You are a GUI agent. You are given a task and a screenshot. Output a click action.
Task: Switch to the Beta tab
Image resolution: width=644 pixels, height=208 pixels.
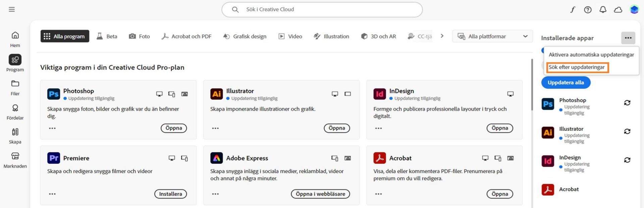click(x=107, y=36)
